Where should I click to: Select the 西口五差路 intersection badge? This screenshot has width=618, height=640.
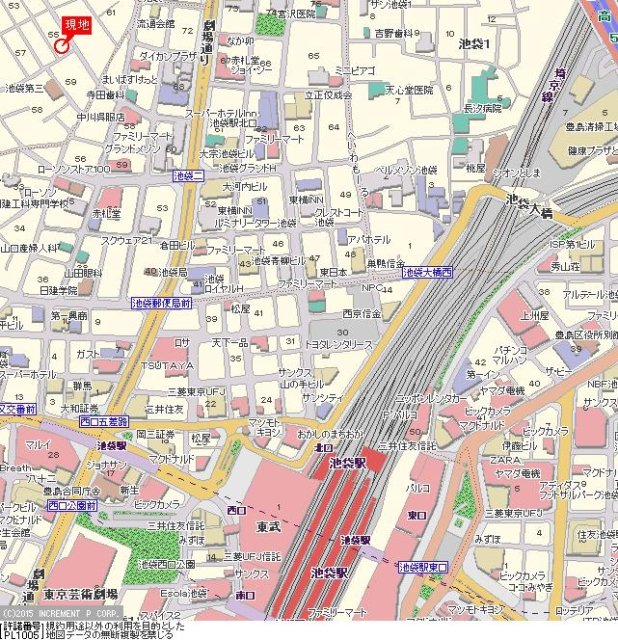[x=104, y=421]
